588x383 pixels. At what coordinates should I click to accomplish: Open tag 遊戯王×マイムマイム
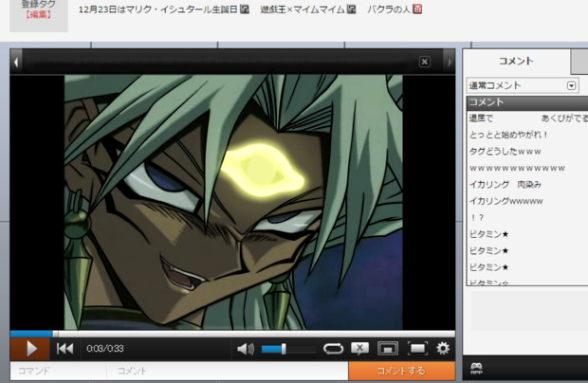point(303,9)
